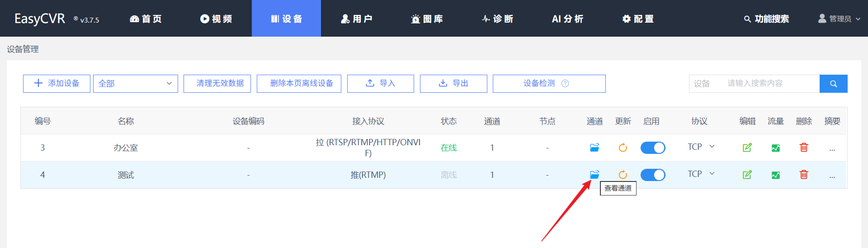
Task: Open 功能搜索 in the top bar
Action: [766, 19]
